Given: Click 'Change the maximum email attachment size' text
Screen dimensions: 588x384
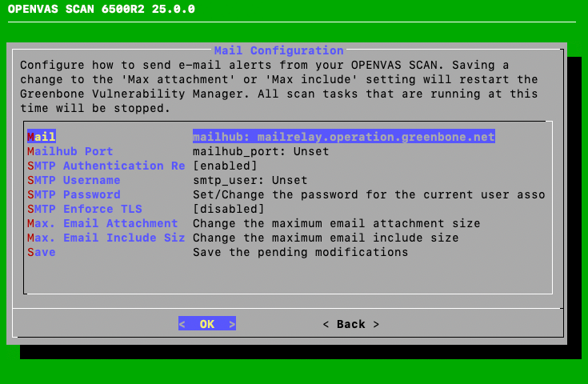Looking at the screenshot, I should click(x=336, y=223).
